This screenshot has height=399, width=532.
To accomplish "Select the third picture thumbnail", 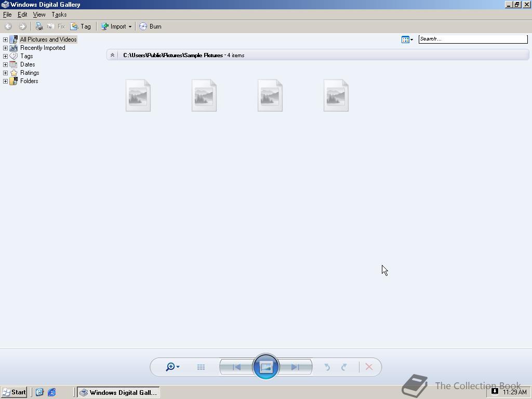I will (x=270, y=96).
